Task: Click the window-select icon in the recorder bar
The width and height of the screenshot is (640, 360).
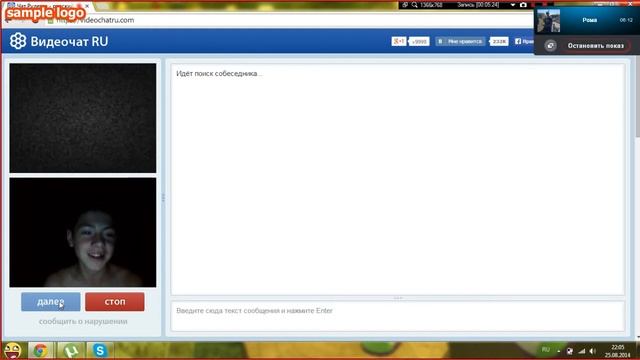Action: 405,5
